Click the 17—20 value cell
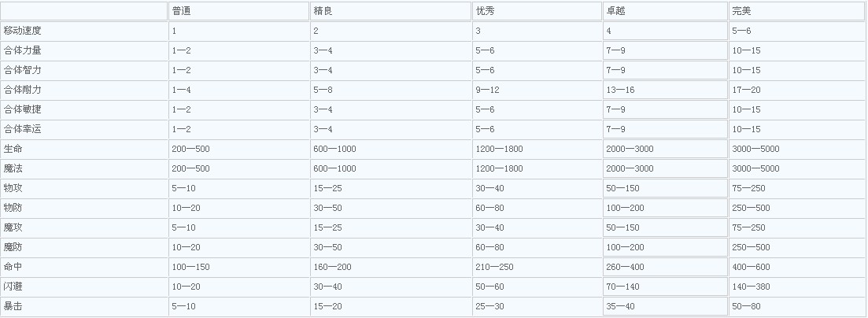The height and width of the screenshot is (318, 868). 746,90
